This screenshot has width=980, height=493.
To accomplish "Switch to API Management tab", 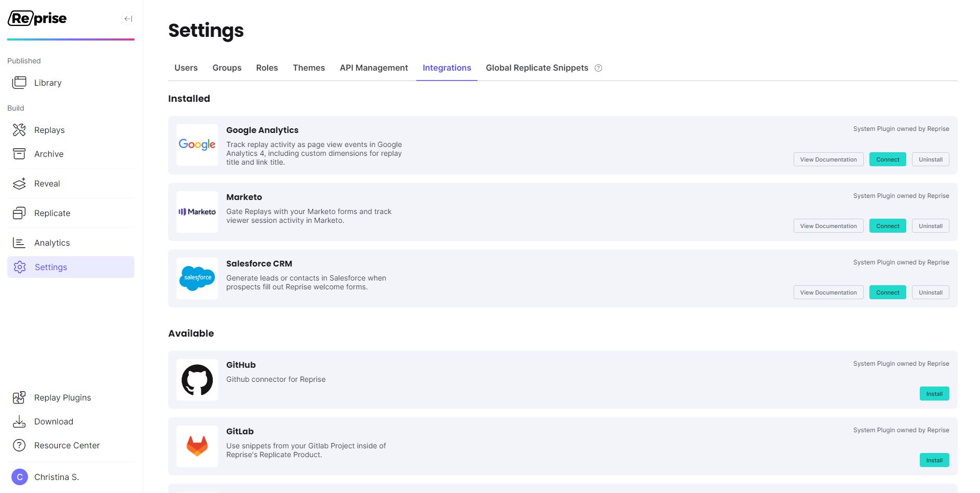I will (374, 68).
